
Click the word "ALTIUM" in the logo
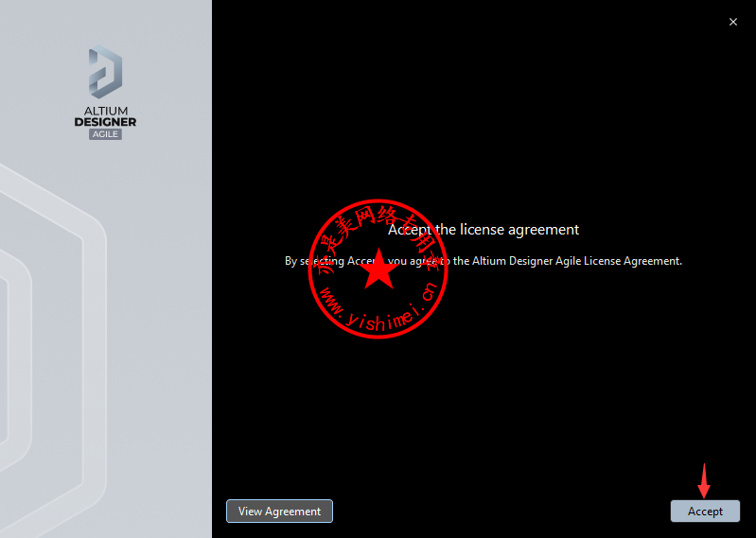[x=105, y=111]
